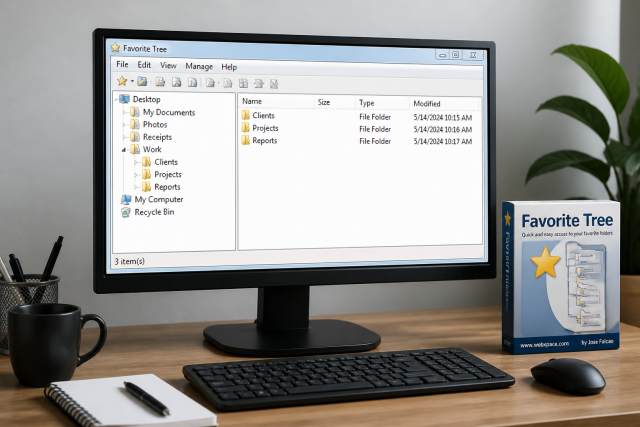Open the dropdown arrow beside the star icon
Viewport: 640px width, 427px height.
point(132,81)
